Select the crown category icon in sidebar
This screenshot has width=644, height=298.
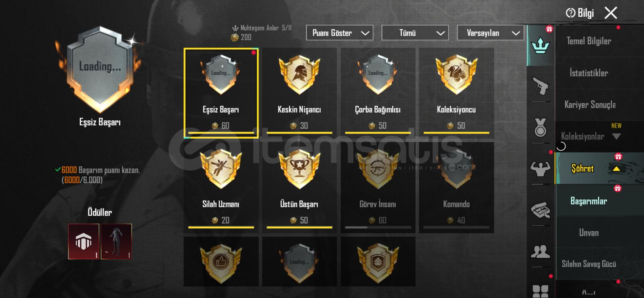click(x=540, y=46)
